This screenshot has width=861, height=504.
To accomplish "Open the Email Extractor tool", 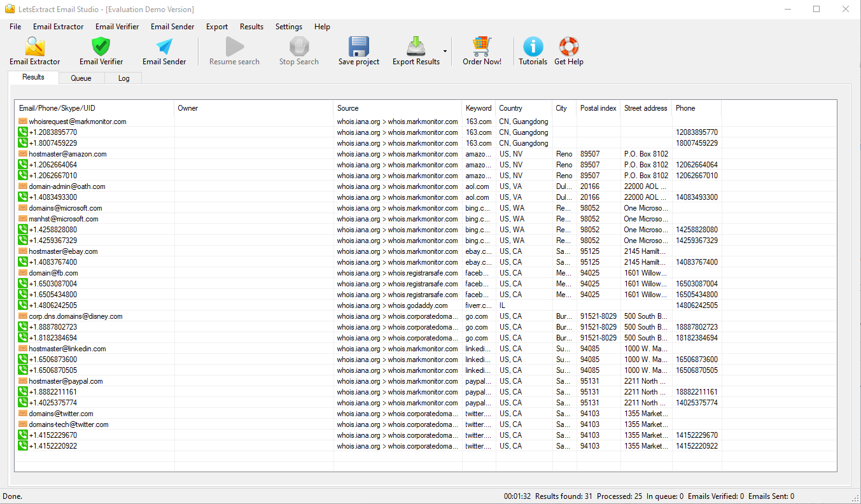I will [x=34, y=51].
